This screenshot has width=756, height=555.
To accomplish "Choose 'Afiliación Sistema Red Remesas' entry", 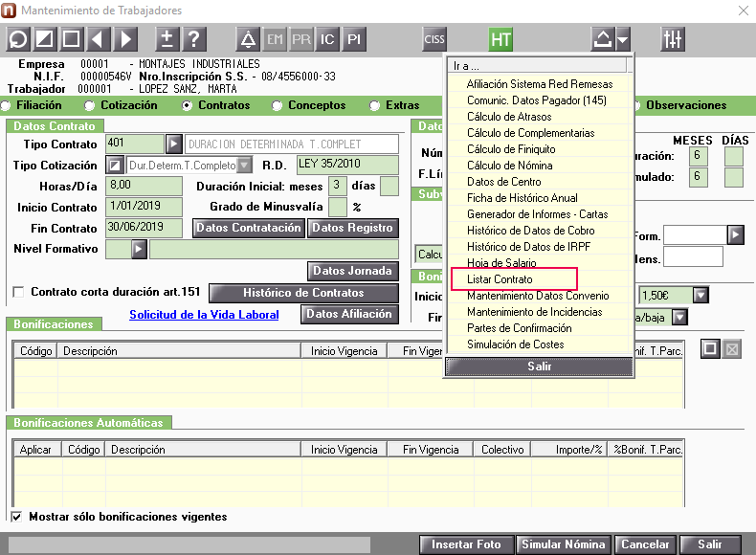I will coord(540,84).
